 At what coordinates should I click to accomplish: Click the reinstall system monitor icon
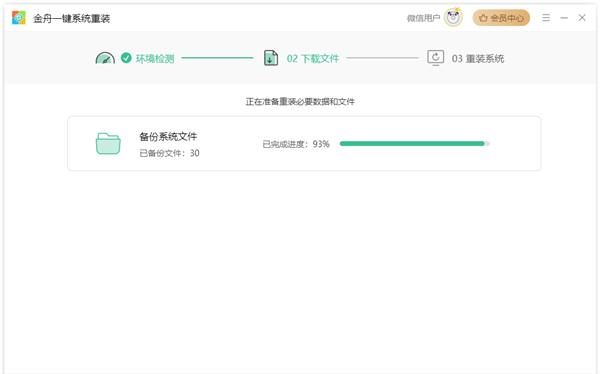point(435,58)
